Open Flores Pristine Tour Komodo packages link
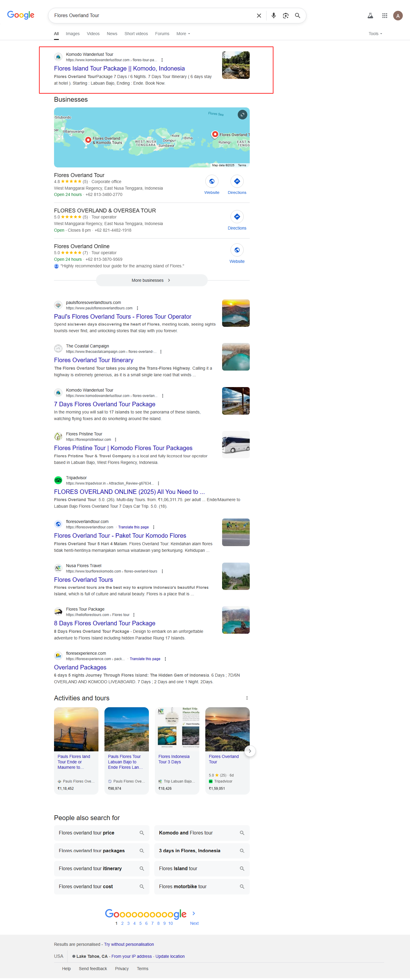Image resolution: width=410 pixels, height=980 pixels. pyautogui.click(x=123, y=448)
